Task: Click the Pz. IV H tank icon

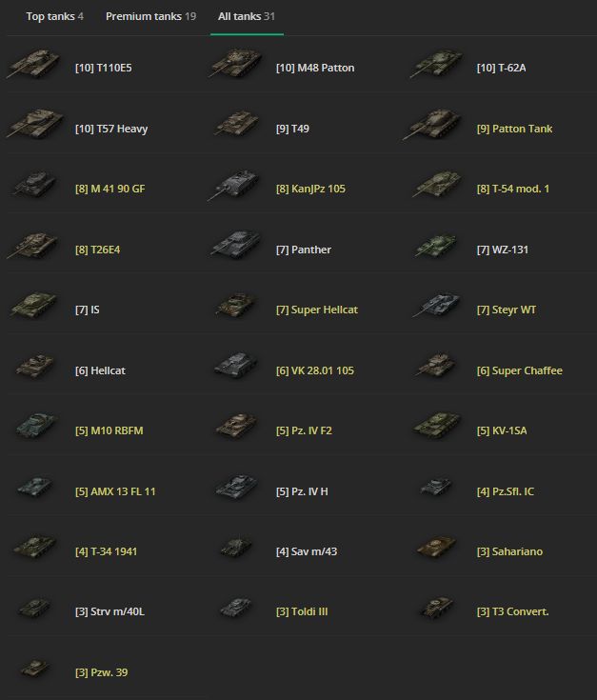Action: click(236, 487)
